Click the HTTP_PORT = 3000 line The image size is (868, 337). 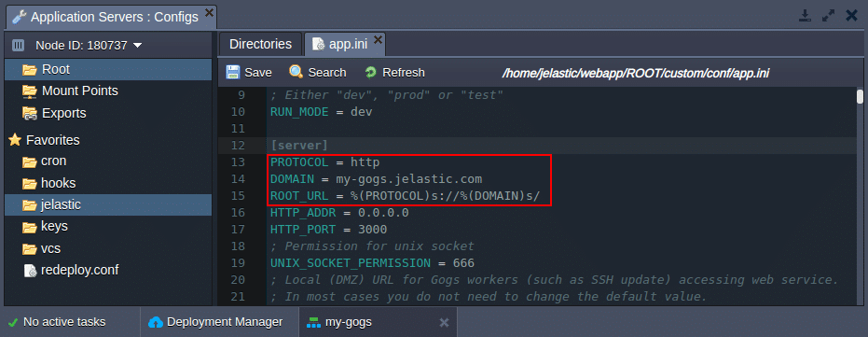click(x=328, y=230)
